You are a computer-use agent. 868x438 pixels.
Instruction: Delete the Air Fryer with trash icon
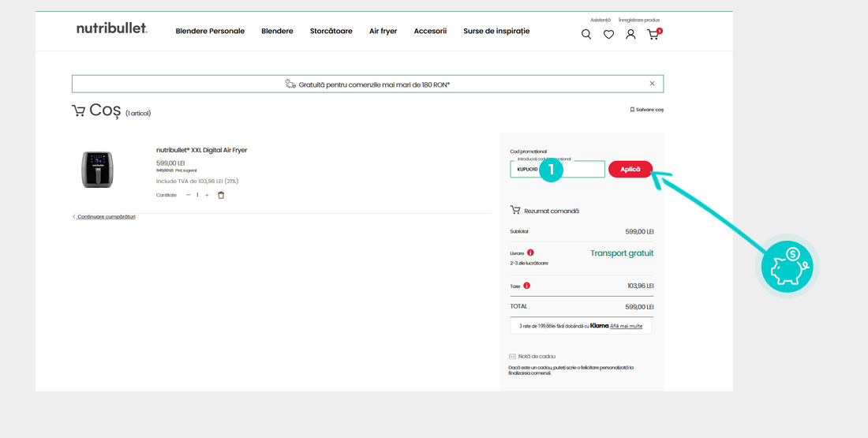(221, 195)
